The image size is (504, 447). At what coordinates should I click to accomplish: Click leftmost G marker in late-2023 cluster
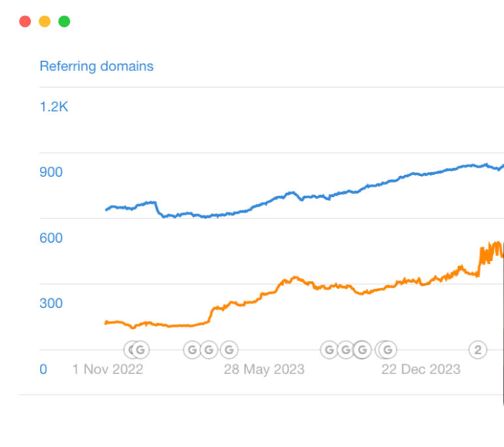329,350
